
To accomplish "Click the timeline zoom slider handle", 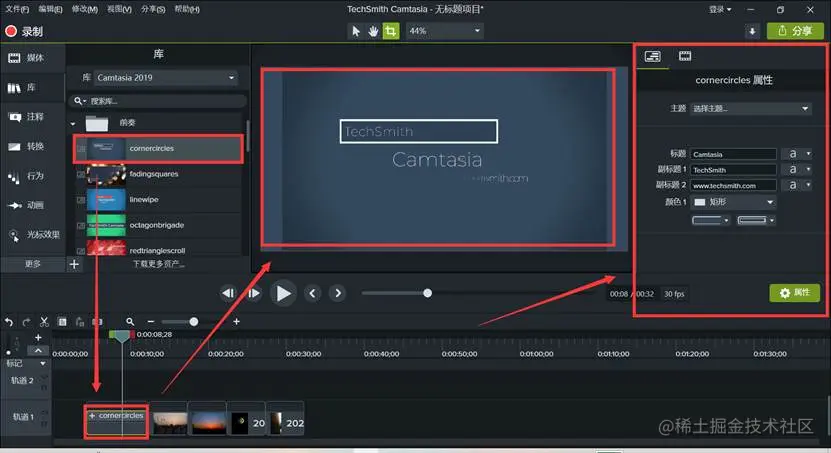I will [194, 322].
